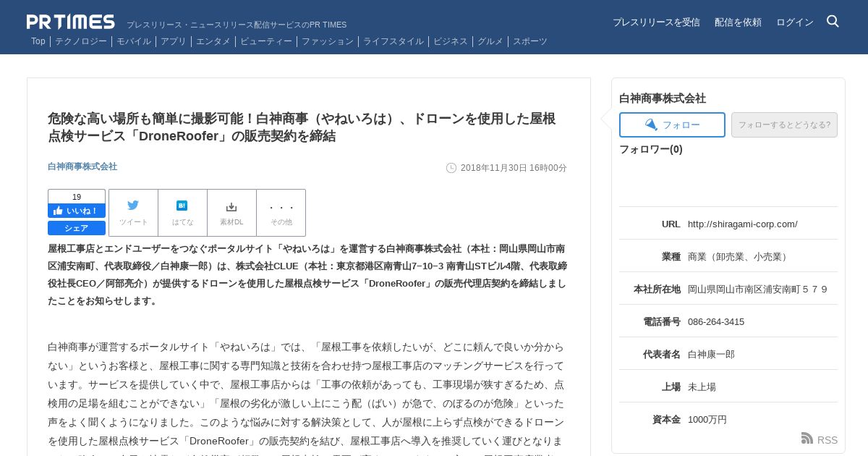Image resolution: width=868 pixels, height=456 pixels.
Task: Click the フォロワー(0) text
Action: [x=651, y=149]
